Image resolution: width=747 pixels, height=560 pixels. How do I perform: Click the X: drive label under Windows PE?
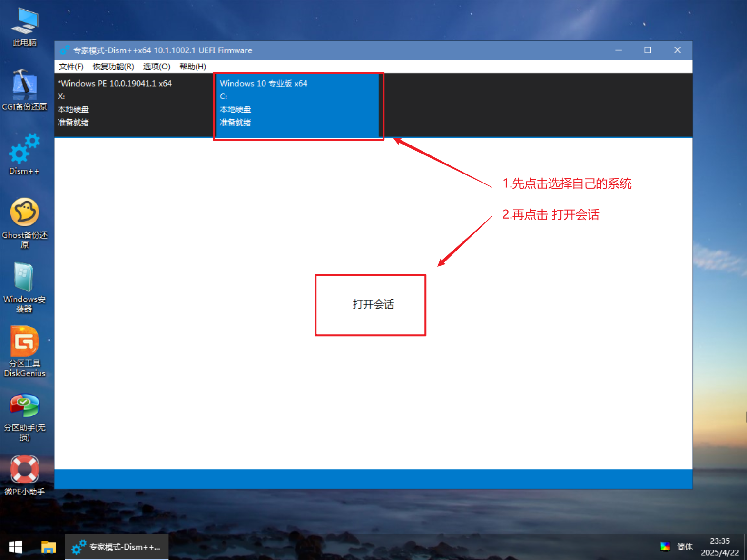click(61, 97)
